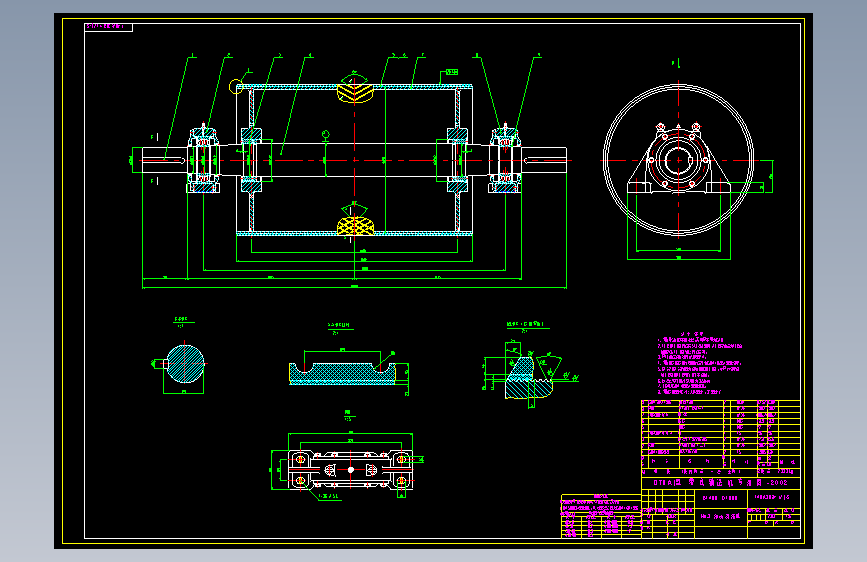Screen dimensions: 867x562
Task: Click the bearing housing base top view
Action: [x=350, y=470]
